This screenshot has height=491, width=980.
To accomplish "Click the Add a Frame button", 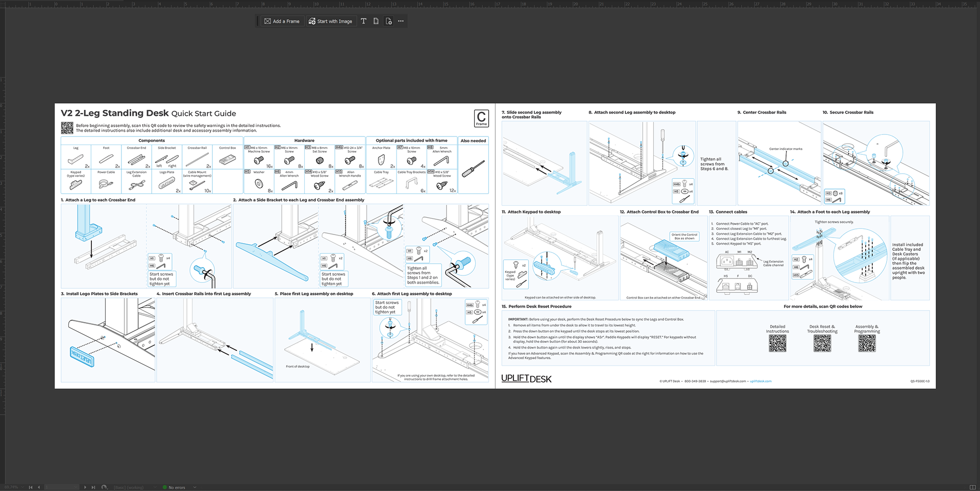I will (282, 21).
